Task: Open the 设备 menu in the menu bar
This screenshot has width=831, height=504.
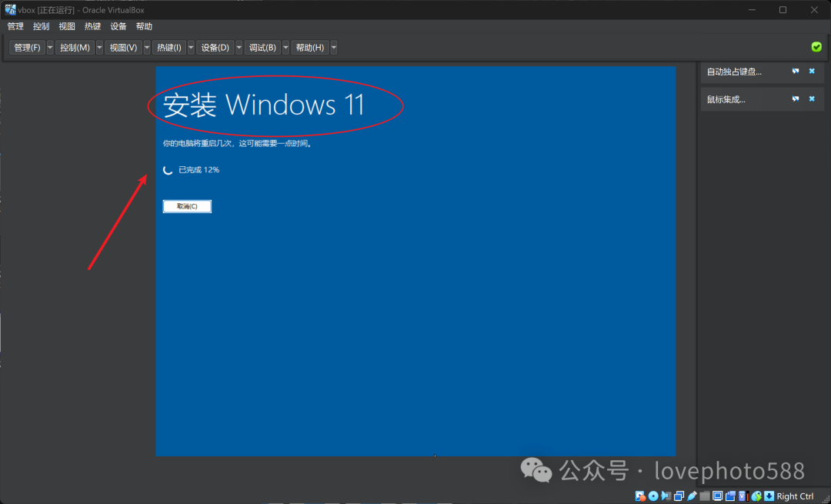Action: 118,26
